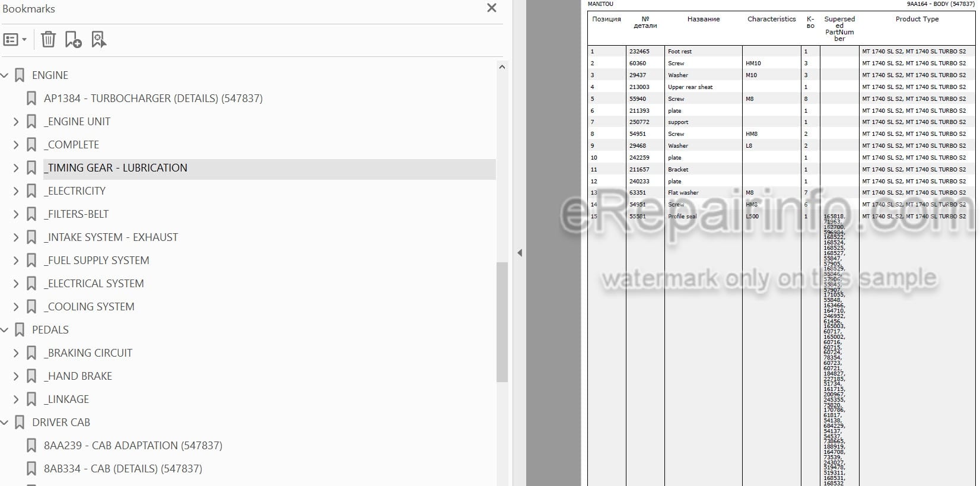
Task: Click part number 232465 cell
Action: tap(645, 52)
